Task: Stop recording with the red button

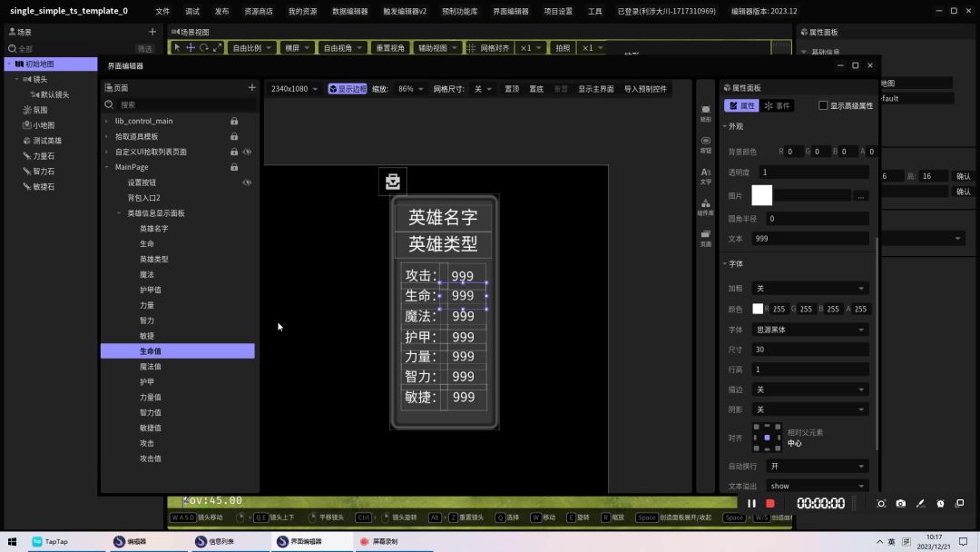Action: [x=770, y=503]
